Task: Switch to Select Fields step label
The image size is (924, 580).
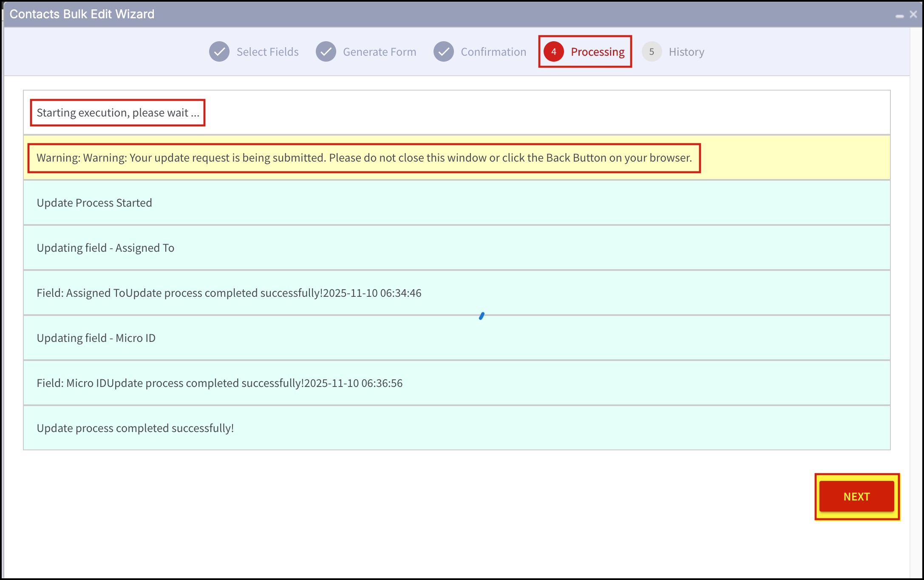Action: [267, 52]
